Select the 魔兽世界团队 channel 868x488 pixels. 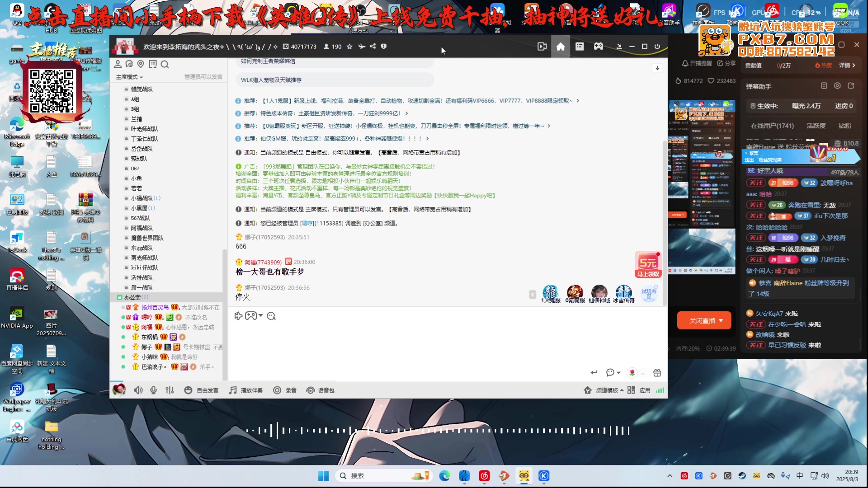click(147, 238)
